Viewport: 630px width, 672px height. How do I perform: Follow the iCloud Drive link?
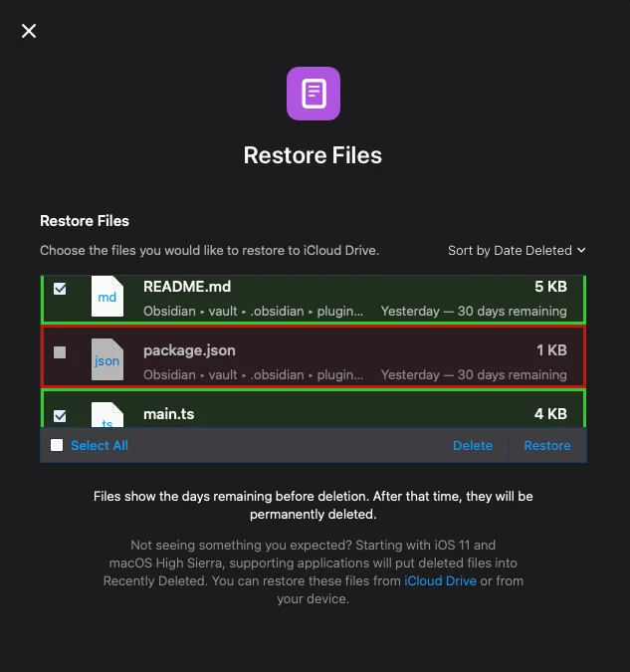[440, 581]
